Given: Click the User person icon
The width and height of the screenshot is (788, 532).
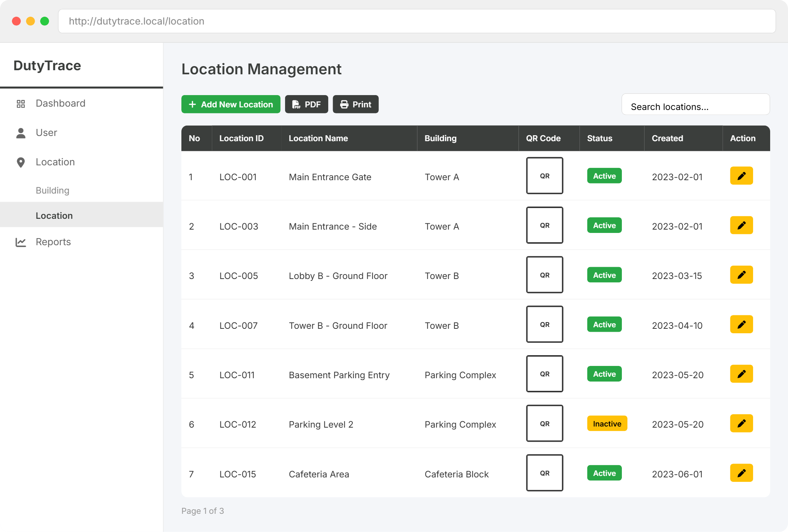Looking at the screenshot, I should click(x=21, y=133).
